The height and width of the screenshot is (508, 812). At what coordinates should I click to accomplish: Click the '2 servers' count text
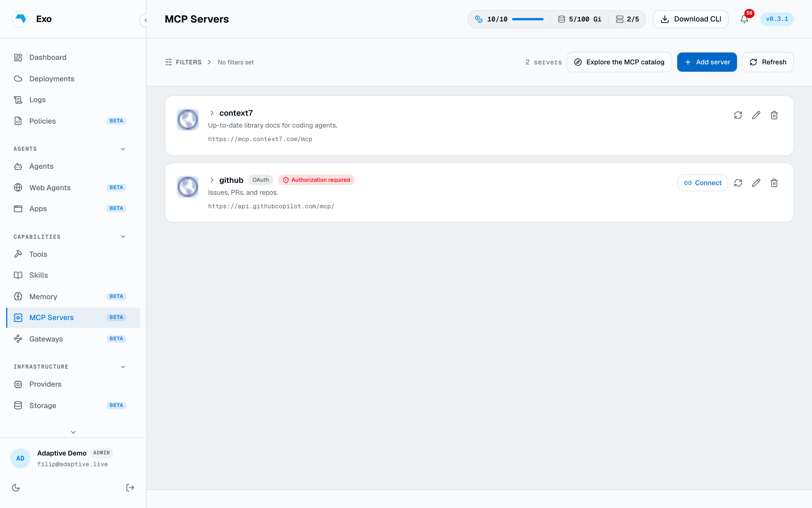[543, 62]
